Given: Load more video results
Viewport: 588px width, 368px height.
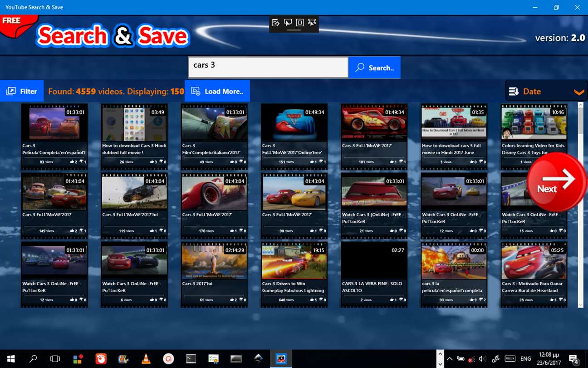Looking at the screenshot, I should pos(217,91).
